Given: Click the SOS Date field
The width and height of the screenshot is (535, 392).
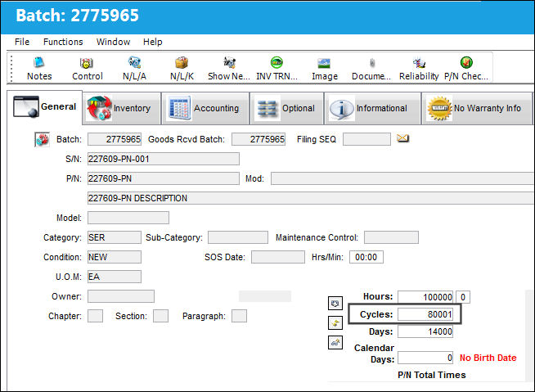Looking at the screenshot, I should pos(278,257).
